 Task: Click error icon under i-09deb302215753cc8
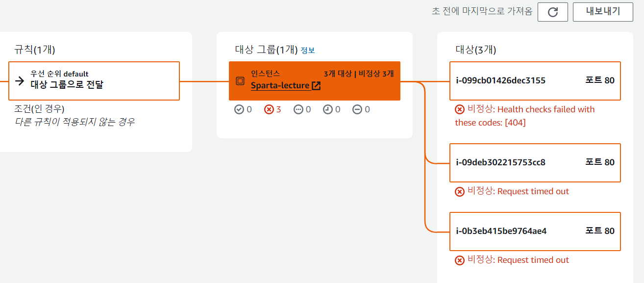click(460, 192)
